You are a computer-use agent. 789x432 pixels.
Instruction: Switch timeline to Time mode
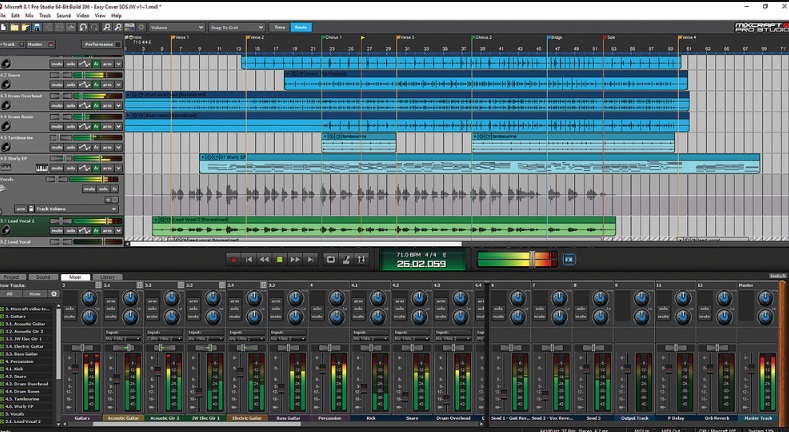click(280, 27)
